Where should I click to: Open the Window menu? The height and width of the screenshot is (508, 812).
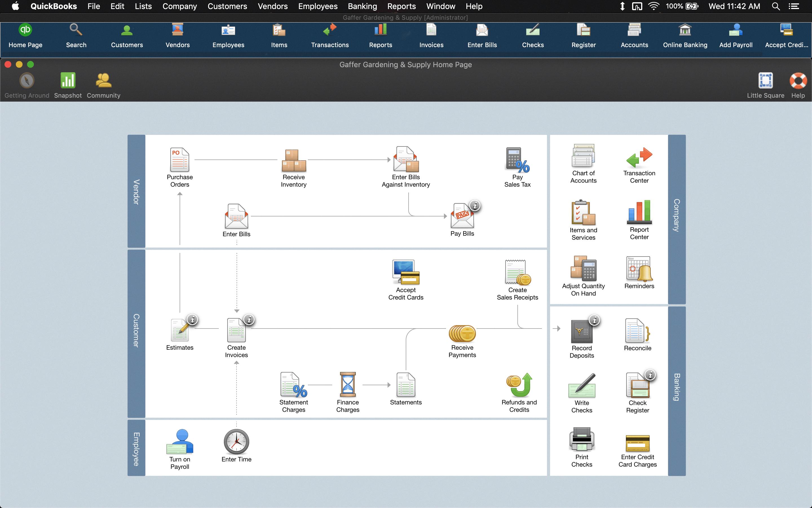pos(441,6)
